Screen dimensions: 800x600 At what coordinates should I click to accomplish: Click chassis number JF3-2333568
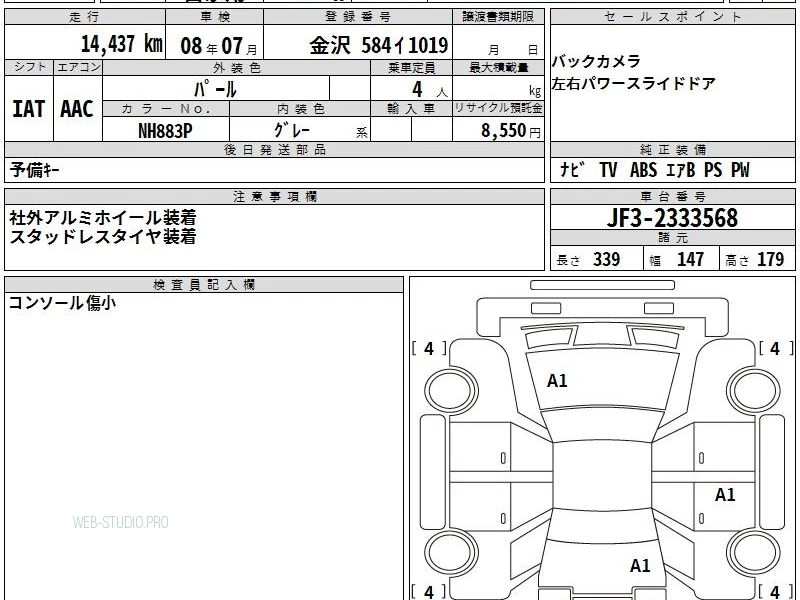click(x=672, y=218)
